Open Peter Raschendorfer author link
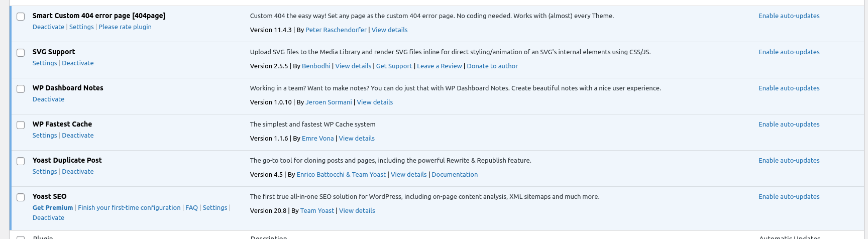The width and height of the screenshot is (868, 239). (x=336, y=30)
